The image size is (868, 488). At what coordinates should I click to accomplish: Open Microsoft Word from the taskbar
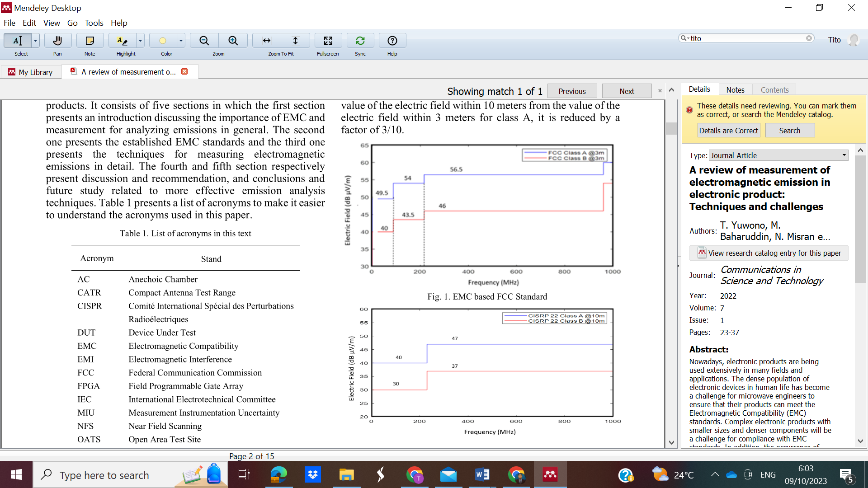[482, 475]
